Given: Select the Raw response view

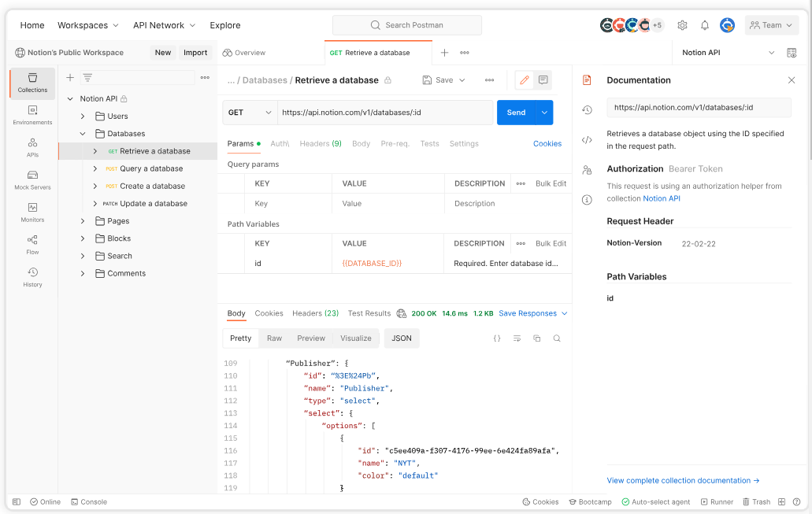Looking at the screenshot, I should pos(274,338).
